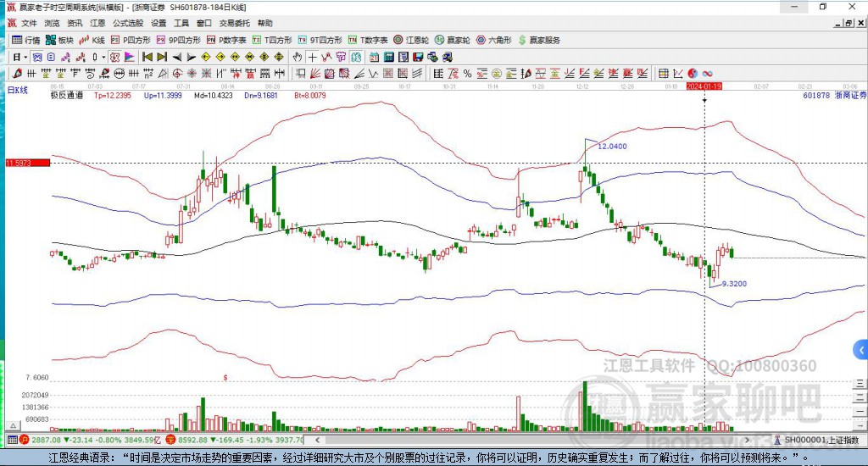Viewport: 868px width, 466px height.
Task: Open the 赢家轮 wheel tool
Action: pos(453,40)
